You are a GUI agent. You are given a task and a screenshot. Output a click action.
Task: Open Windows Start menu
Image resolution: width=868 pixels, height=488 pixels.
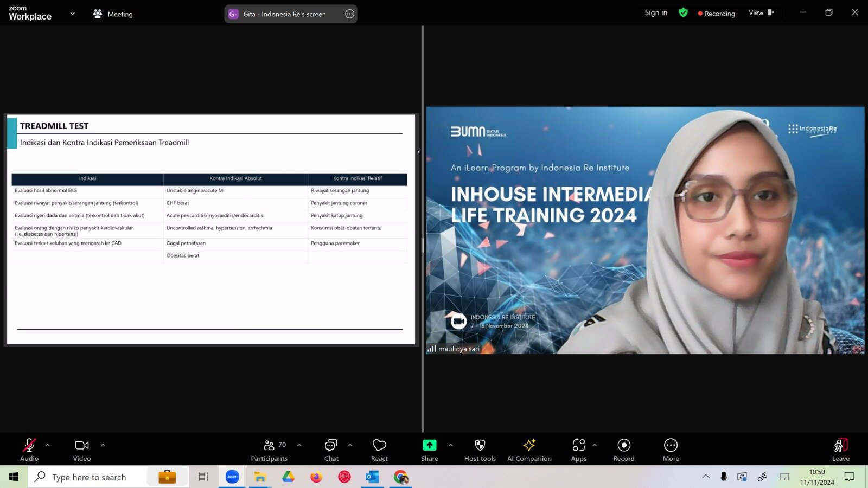pyautogui.click(x=14, y=477)
